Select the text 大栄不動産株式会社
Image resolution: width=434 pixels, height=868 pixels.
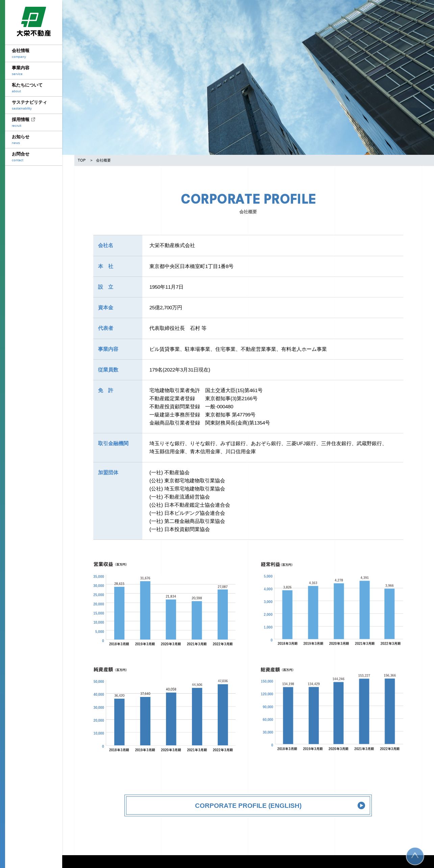click(x=172, y=245)
